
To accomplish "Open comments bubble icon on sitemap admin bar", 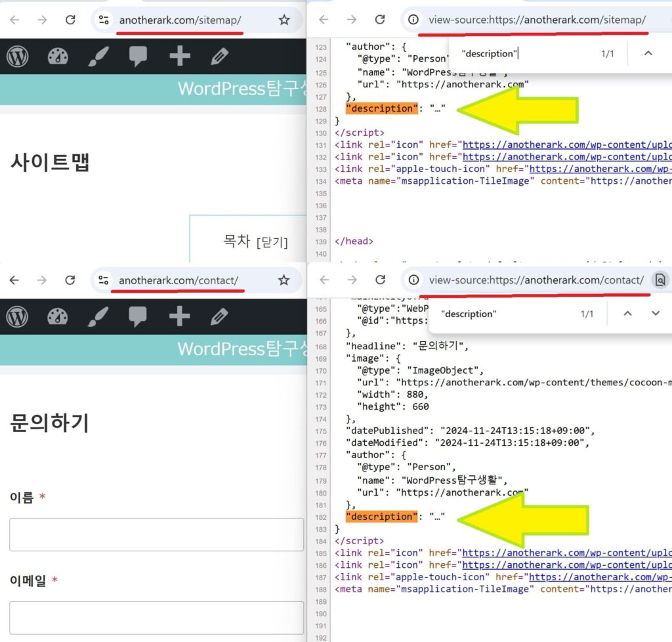I will click(x=138, y=56).
